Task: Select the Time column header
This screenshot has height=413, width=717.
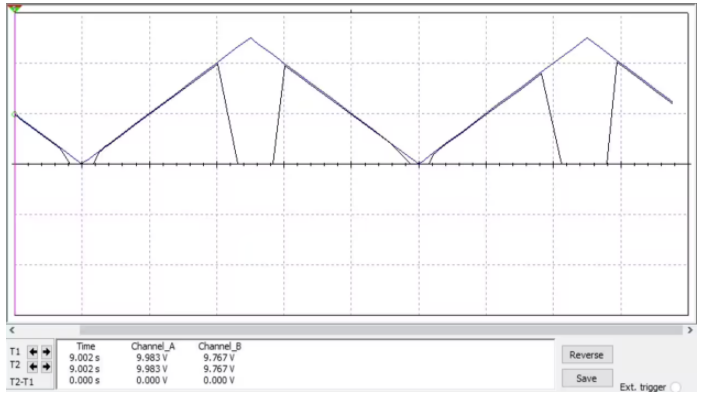Action: click(x=86, y=346)
